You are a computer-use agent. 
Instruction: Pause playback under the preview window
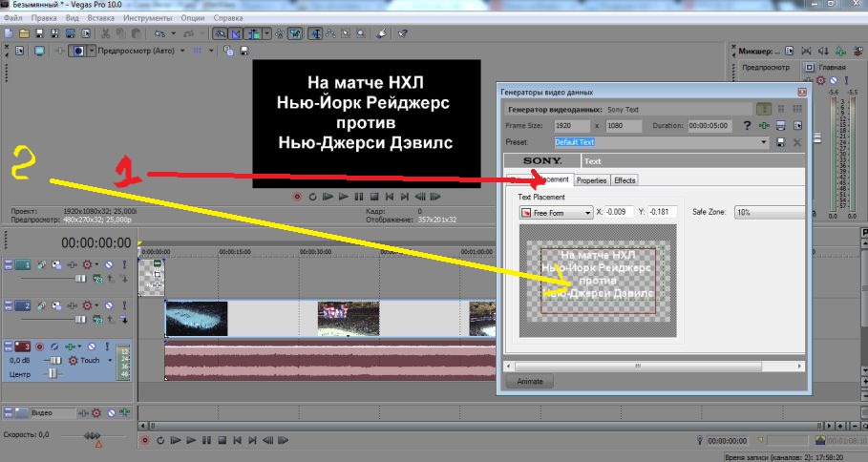tap(359, 197)
